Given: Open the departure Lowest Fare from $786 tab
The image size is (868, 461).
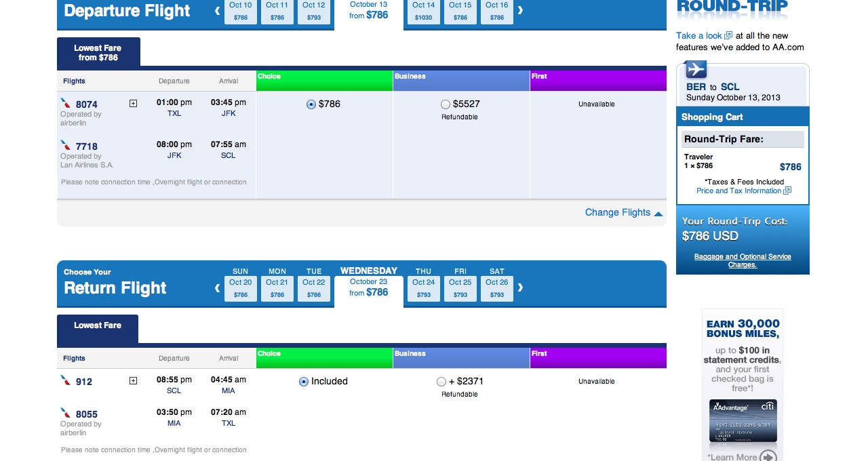Looking at the screenshot, I should click(98, 52).
